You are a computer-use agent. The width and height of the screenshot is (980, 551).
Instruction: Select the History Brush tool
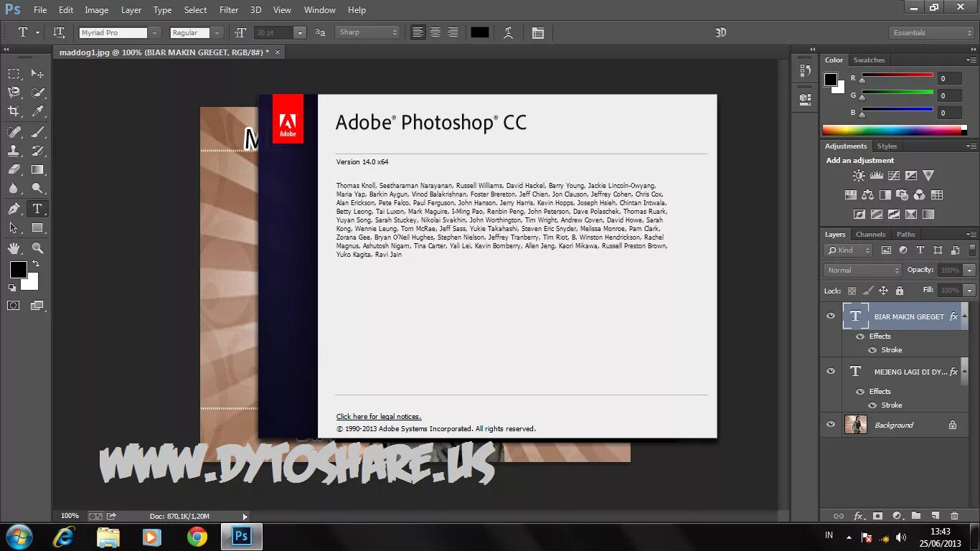pyautogui.click(x=37, y=151)
